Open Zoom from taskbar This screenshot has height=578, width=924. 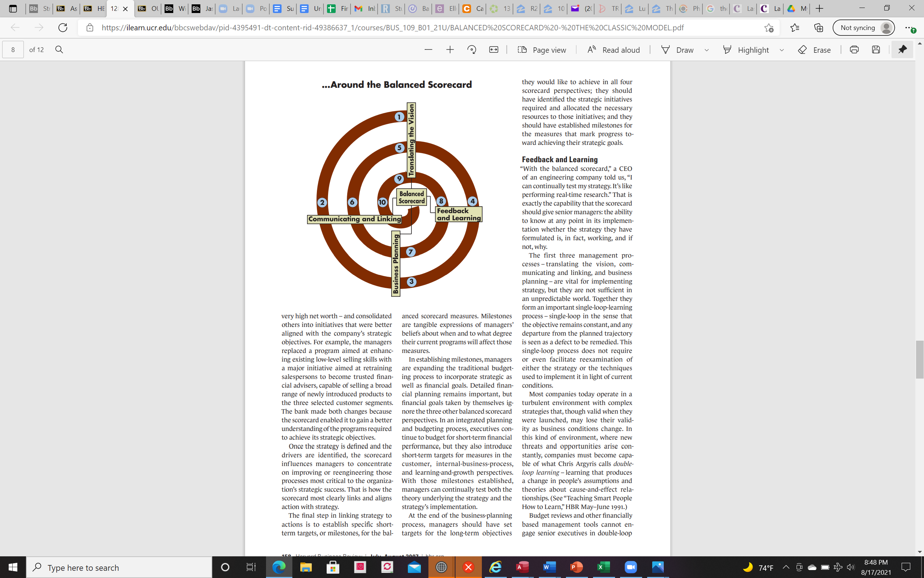pyautogui.click(x=631, y=567)
